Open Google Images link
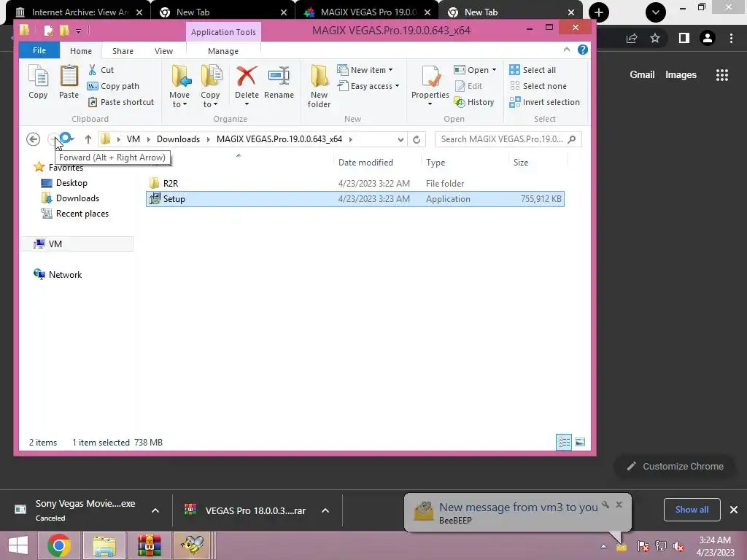This screenshot has width=747, height=560. pos(681,75)
